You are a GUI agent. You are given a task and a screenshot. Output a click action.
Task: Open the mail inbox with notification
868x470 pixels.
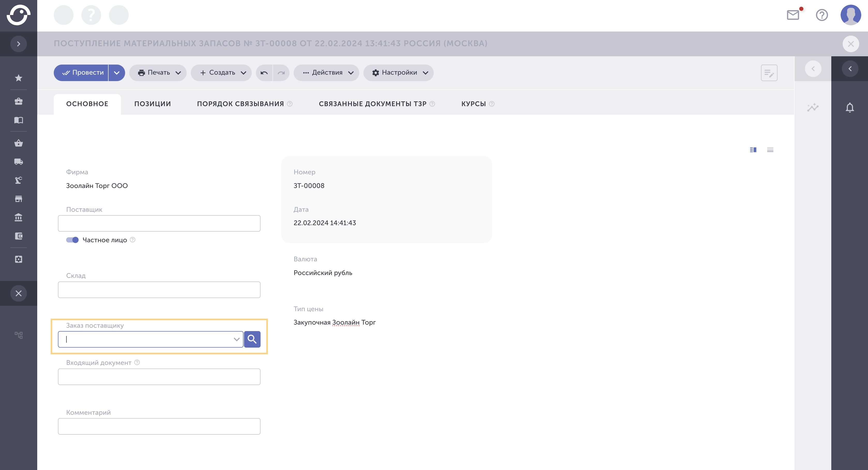(x=793, y=15)
